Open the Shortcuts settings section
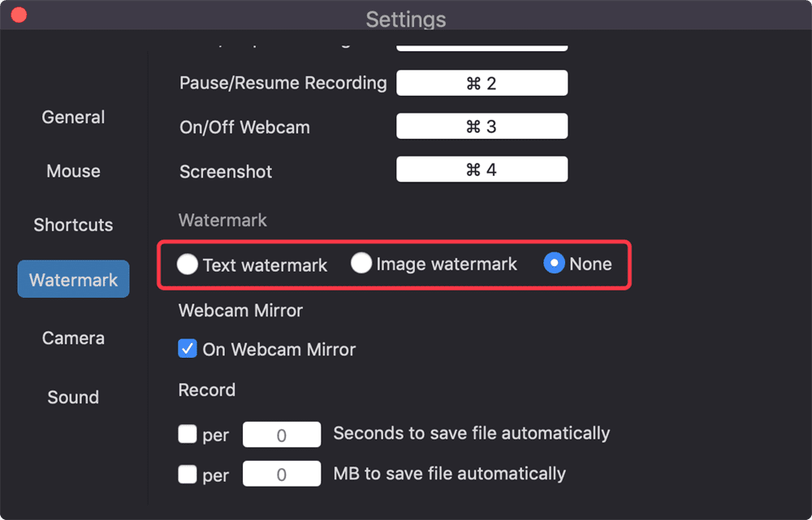Image resolution: width=812 pixels, height=520 pixels. (73, 225)
